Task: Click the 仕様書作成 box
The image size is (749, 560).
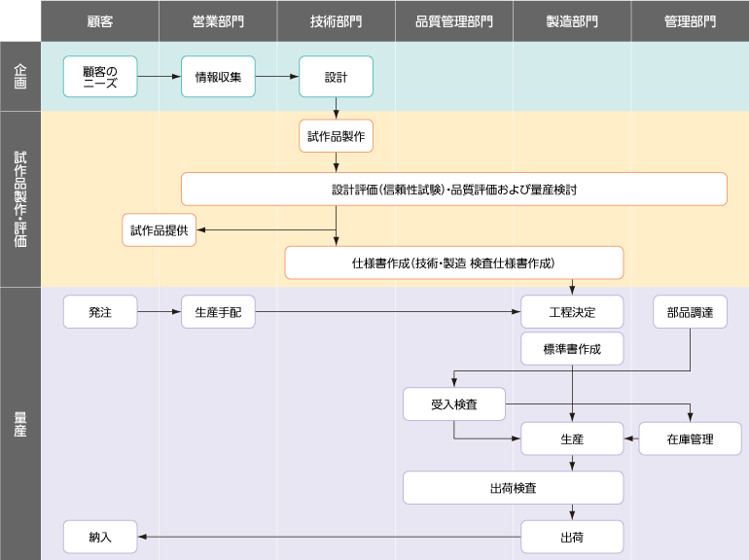Action: pos(453,262)
